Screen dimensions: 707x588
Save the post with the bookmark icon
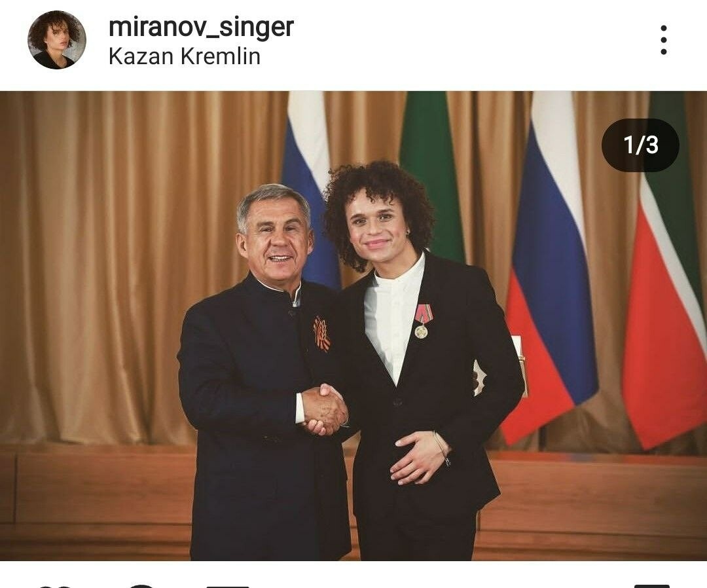click(x=651, y=586)
